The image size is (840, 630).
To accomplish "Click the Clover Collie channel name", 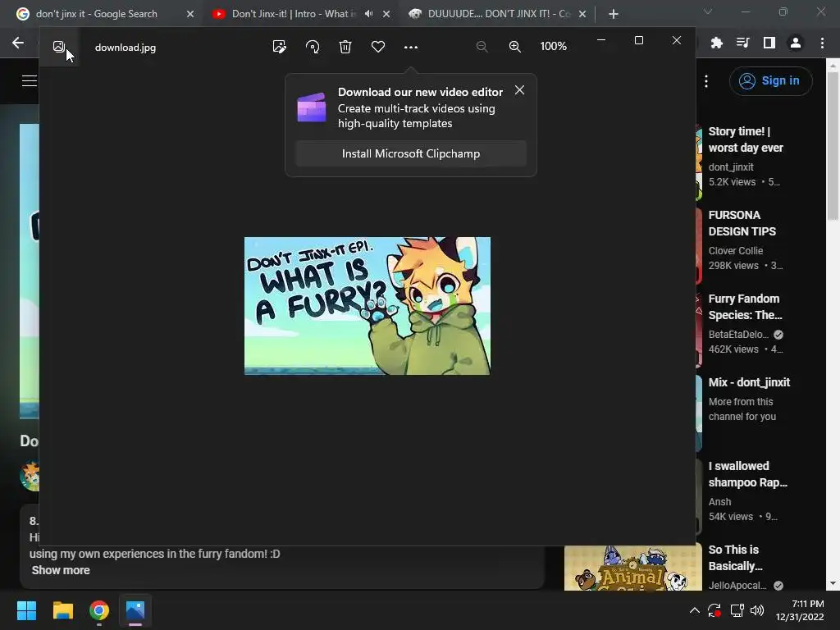I will click(736, 251).
